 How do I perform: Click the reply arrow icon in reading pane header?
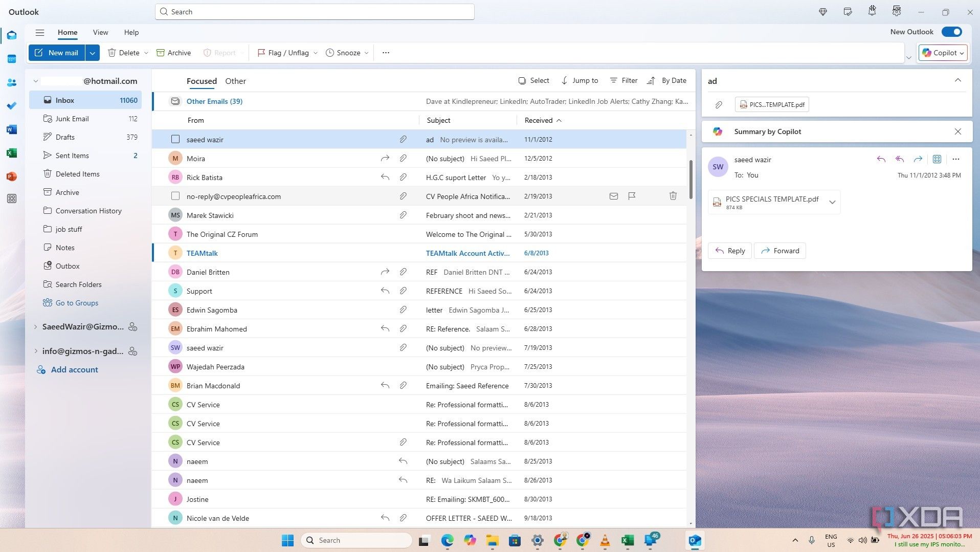881,159
